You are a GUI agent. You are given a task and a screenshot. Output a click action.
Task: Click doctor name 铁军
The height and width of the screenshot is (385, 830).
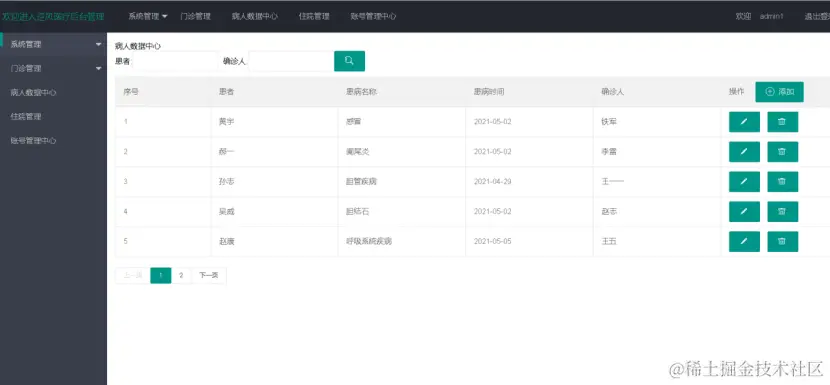609,122
